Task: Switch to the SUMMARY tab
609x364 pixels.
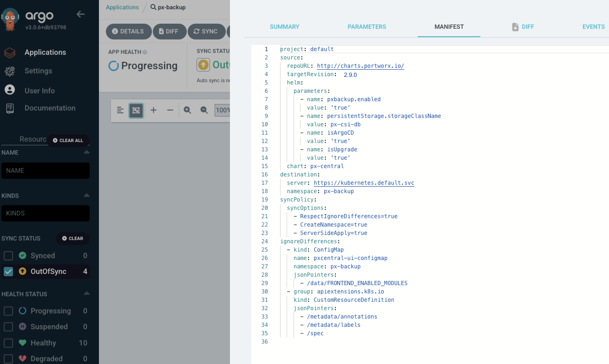Action: [x=284, y=27]
